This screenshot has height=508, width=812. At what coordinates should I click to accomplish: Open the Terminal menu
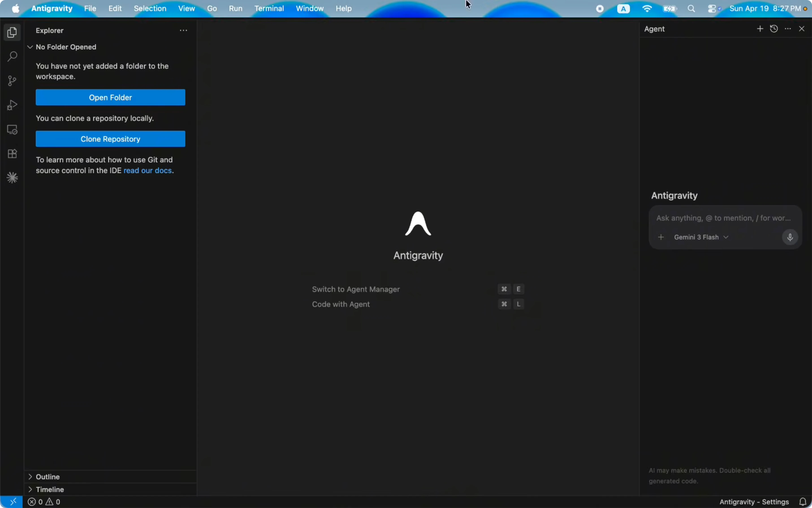click(269, 9)
